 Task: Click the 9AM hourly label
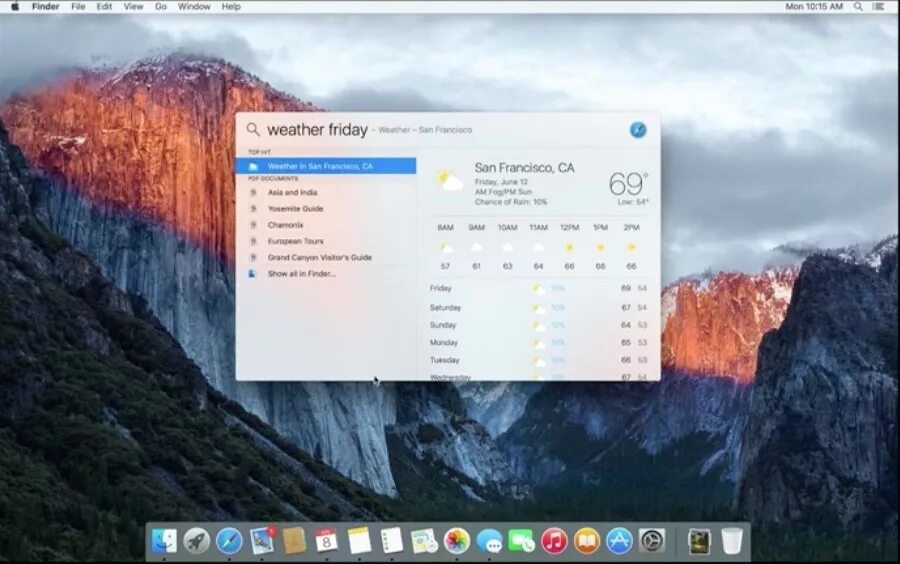click(x=476, y=228)
